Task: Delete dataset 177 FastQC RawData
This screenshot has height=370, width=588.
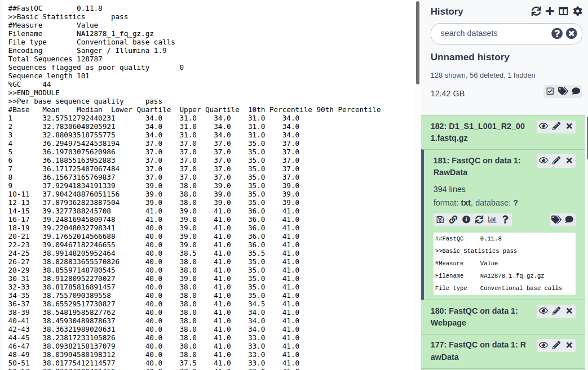Action: click(x=569, y=345)
